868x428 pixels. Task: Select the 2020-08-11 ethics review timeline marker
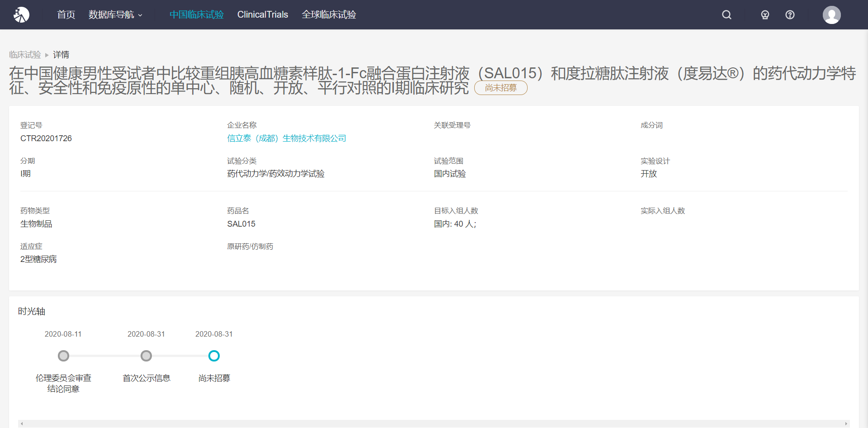(63, 356)
